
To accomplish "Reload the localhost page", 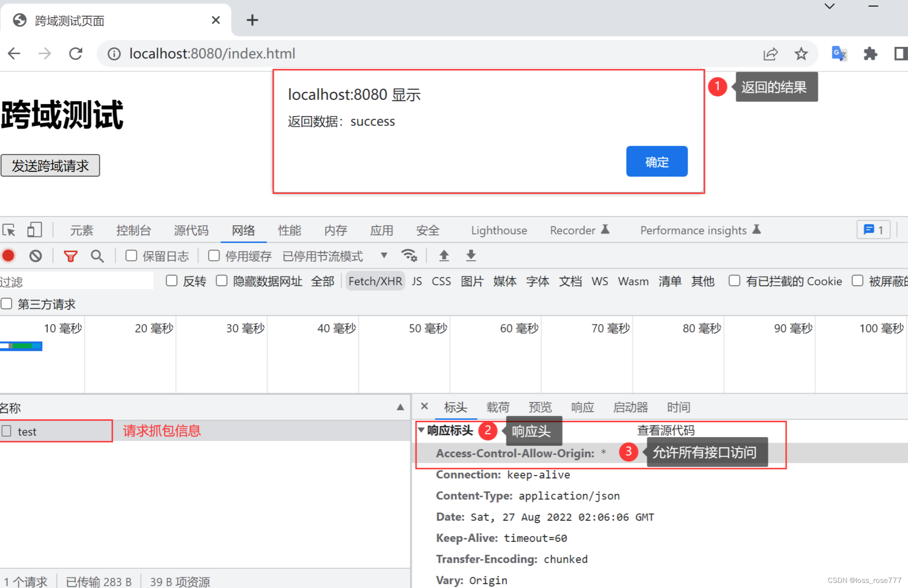I will pos(76,54).
